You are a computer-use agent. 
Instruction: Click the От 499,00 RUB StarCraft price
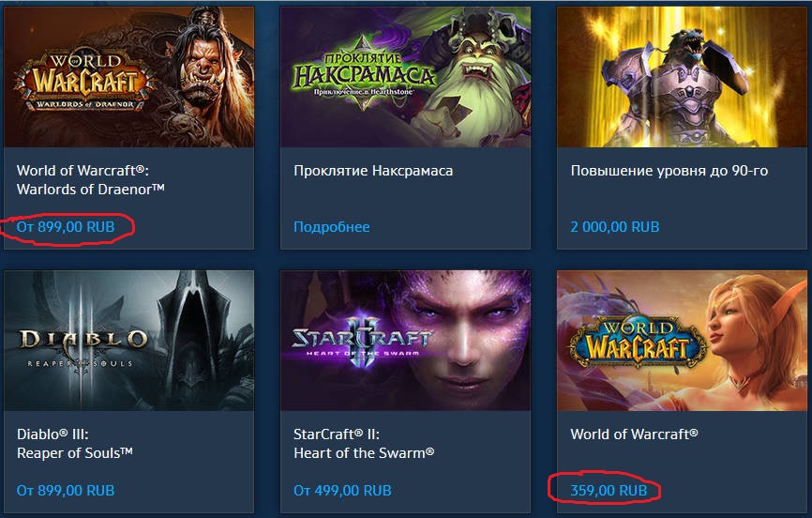tap(342, 491)
